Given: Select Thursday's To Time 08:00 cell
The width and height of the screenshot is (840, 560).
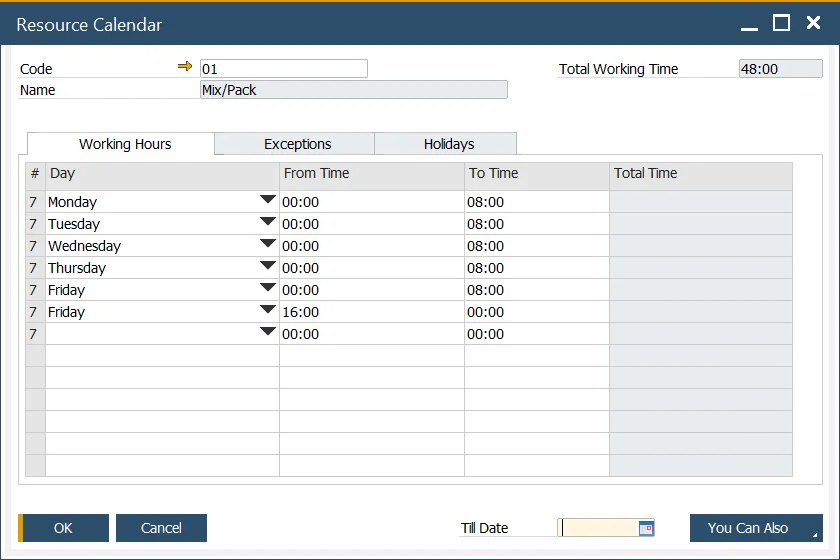Looking at the screenshot, I should point(537,268).
